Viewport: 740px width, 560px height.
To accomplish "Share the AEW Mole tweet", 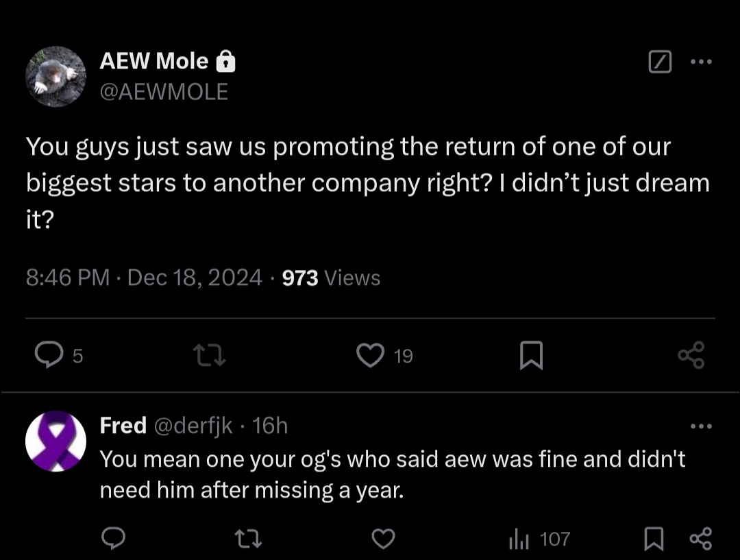I will pos(690,355).
